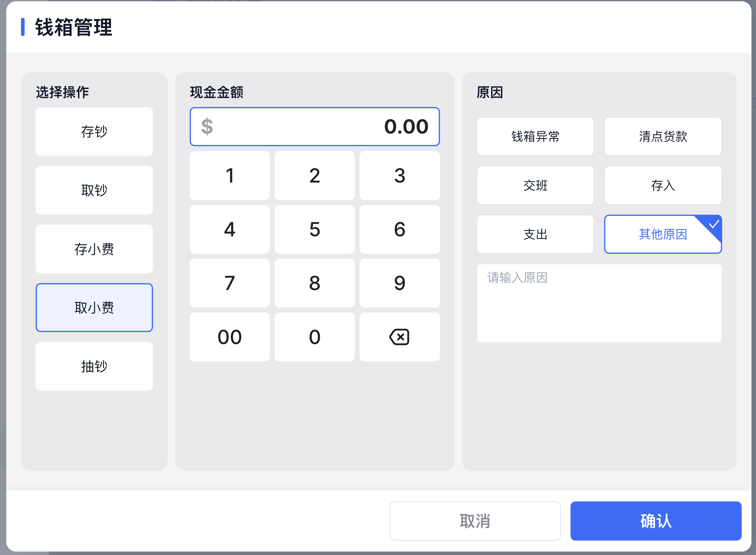Pick 钱箱异常 as the reason

(535, 136)
